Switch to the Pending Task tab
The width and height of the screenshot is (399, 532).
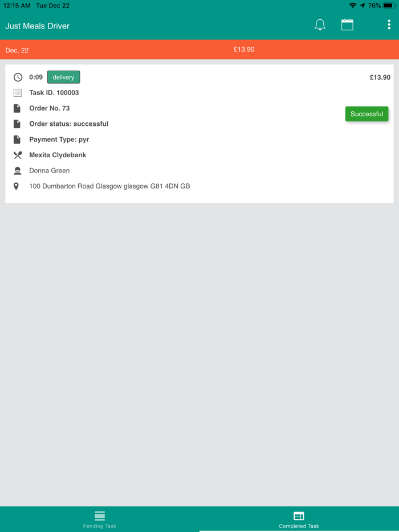[100, 519]
